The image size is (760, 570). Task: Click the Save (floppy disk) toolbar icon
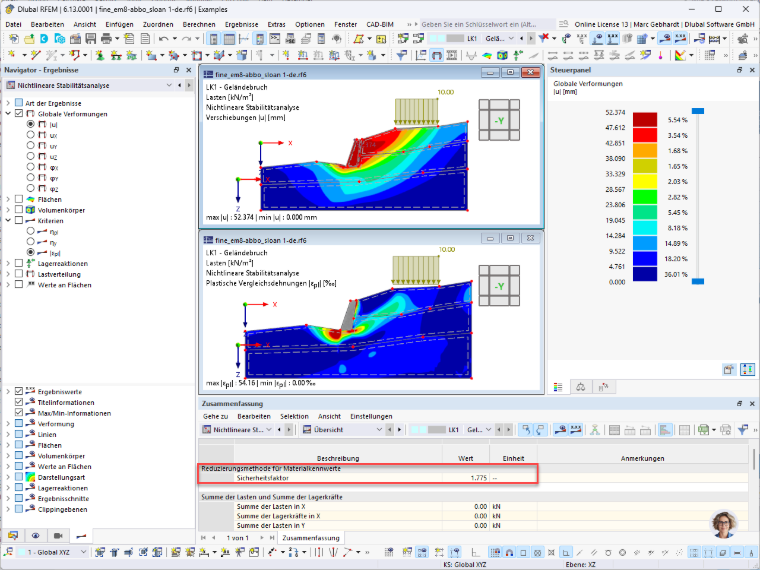coord(91,38)
